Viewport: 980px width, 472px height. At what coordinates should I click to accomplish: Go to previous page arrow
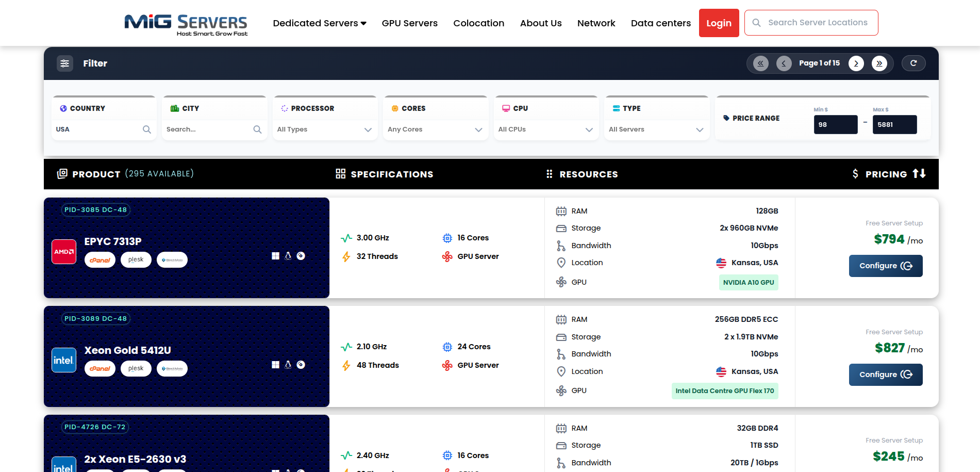784,63
